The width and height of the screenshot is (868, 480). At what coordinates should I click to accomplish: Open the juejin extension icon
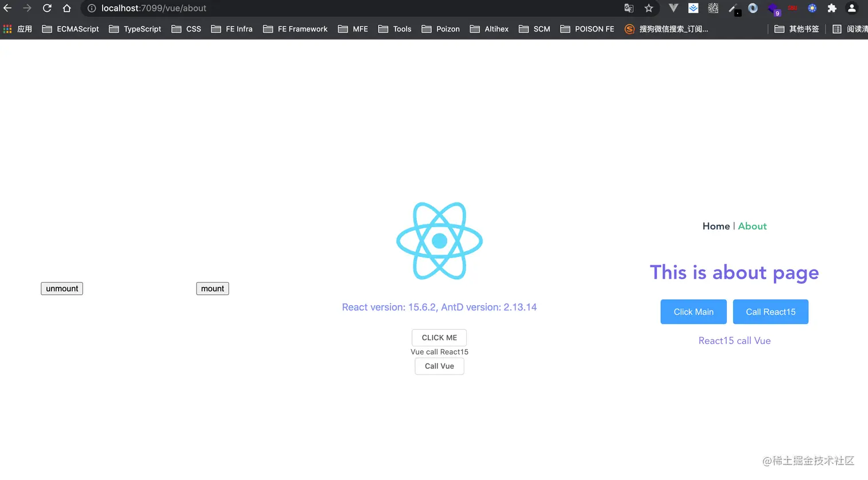coord(693,8)
